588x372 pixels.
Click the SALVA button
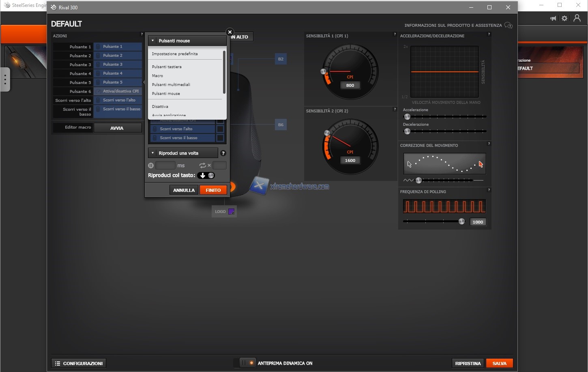click(499, 363)
